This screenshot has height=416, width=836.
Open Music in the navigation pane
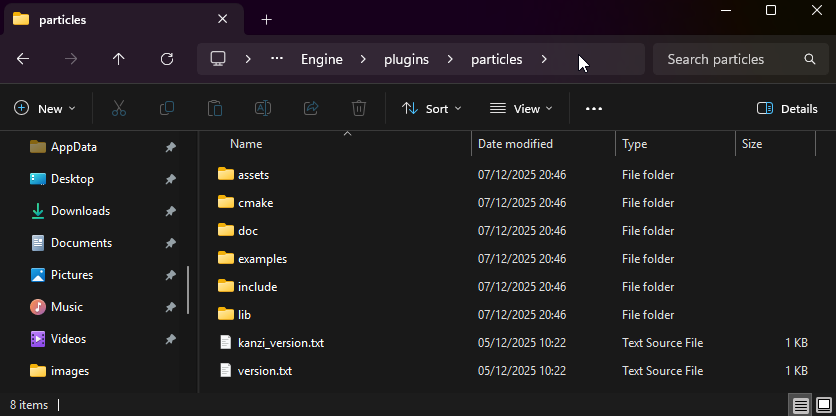click(67, 307)
